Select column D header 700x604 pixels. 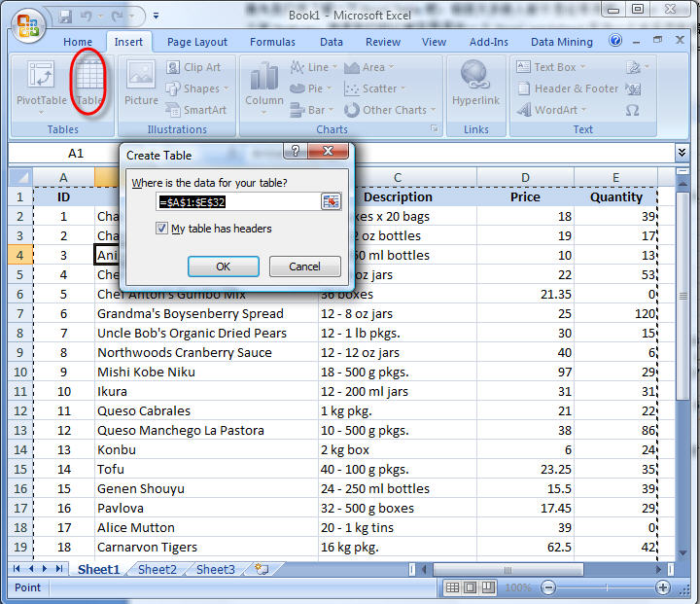pyautogui.click(x=525, y=177)
